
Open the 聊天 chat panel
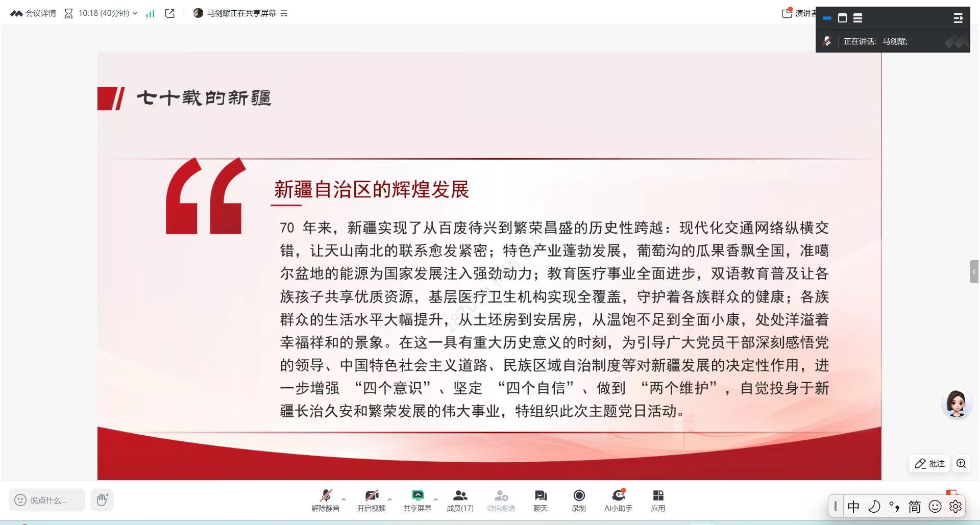(x=540, y=500)
